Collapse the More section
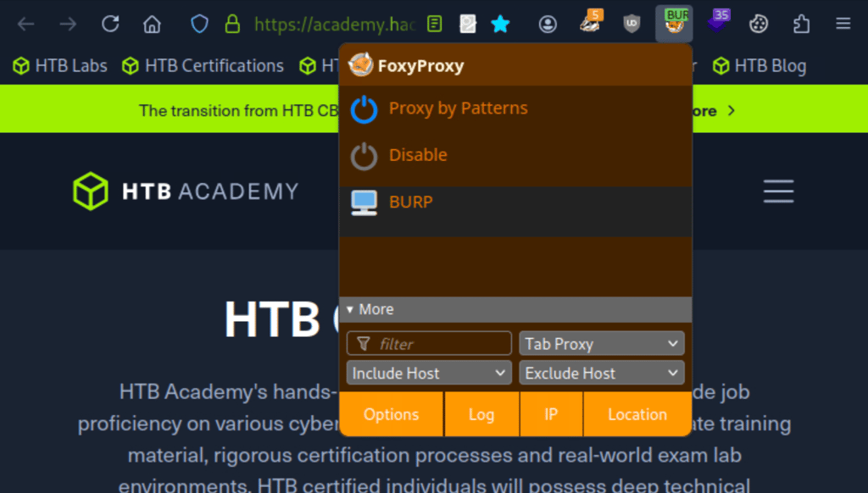The height and width of the screenshot is (493, 868). pyautogui.click(x=515, y=309)
